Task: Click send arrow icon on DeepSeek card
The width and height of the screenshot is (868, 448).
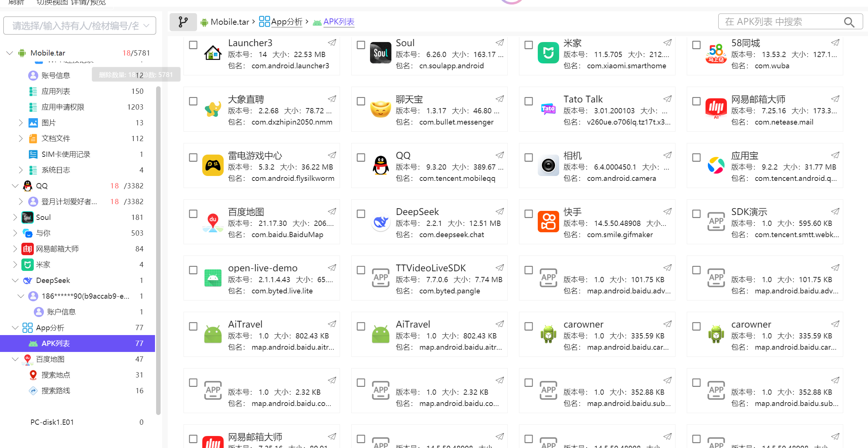Action: [500, 212]
